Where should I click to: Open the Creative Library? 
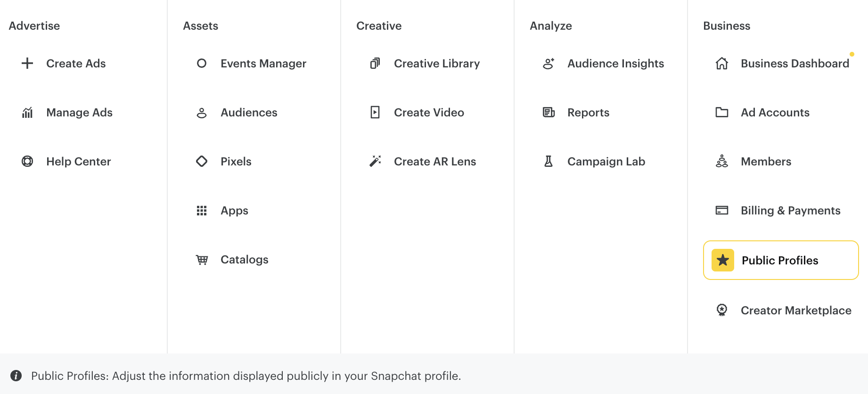(x=436, y=63)
